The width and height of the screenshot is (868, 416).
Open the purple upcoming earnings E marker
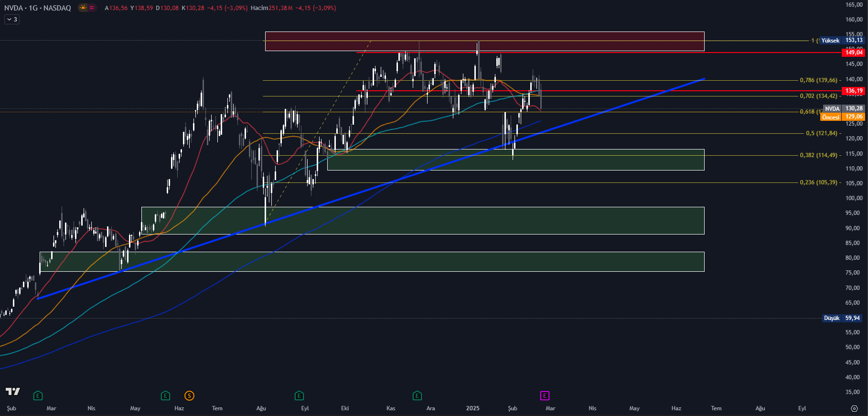(545, 395)
